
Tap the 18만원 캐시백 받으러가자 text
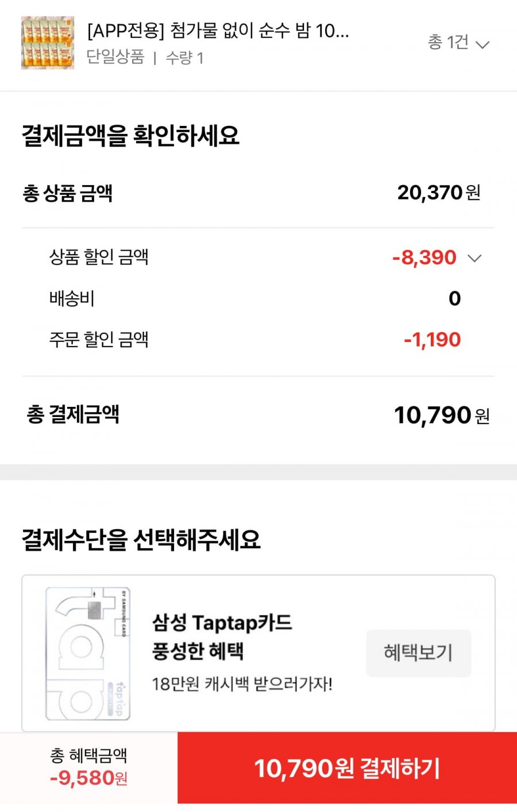242,684
